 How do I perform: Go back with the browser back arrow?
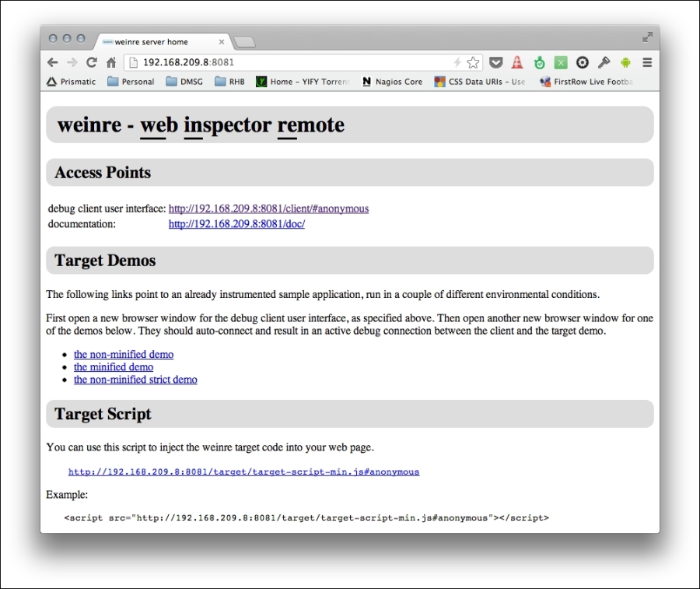pos(53,62)
